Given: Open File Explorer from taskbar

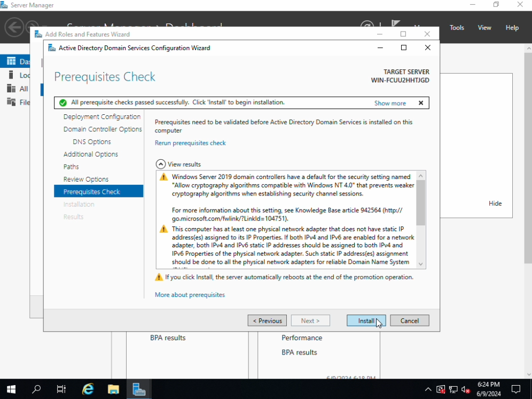Looking at the screenshot, I should tap(113, 389).
